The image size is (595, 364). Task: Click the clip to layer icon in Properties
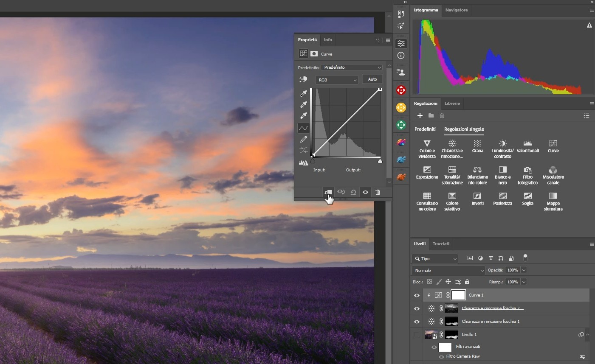tap(328, 192)
